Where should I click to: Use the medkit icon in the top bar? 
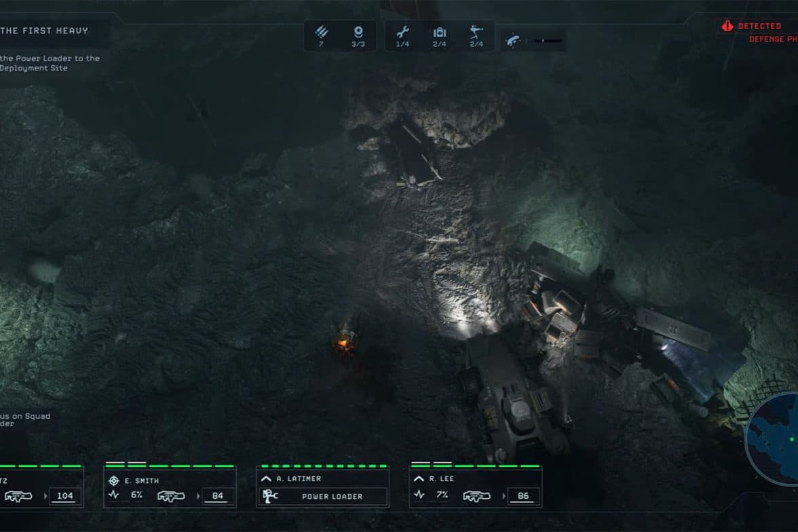440,33
